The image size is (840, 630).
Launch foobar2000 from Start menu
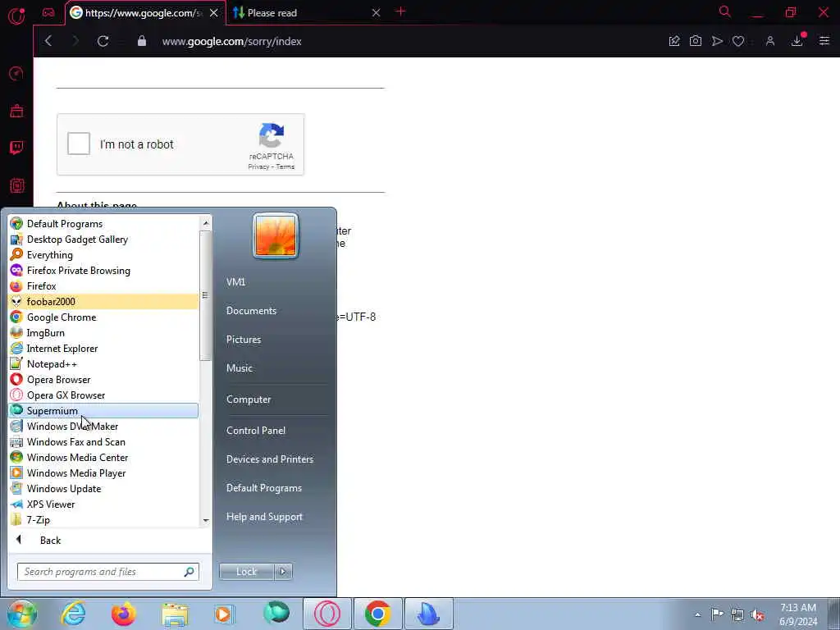coord(103,302)
